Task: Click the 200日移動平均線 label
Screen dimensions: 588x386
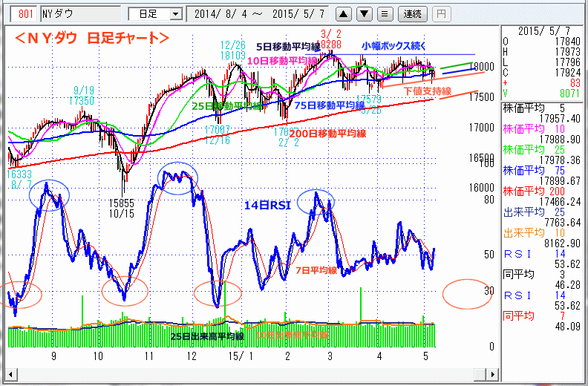Action: click(x=327, y=134)
